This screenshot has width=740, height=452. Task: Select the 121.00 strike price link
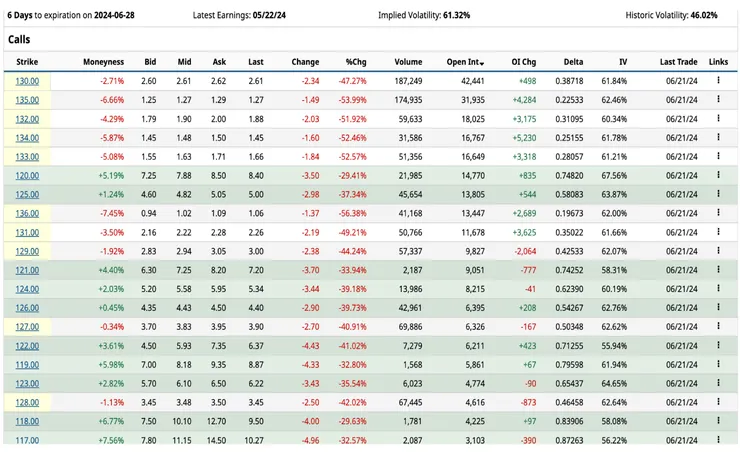(27, 270)
